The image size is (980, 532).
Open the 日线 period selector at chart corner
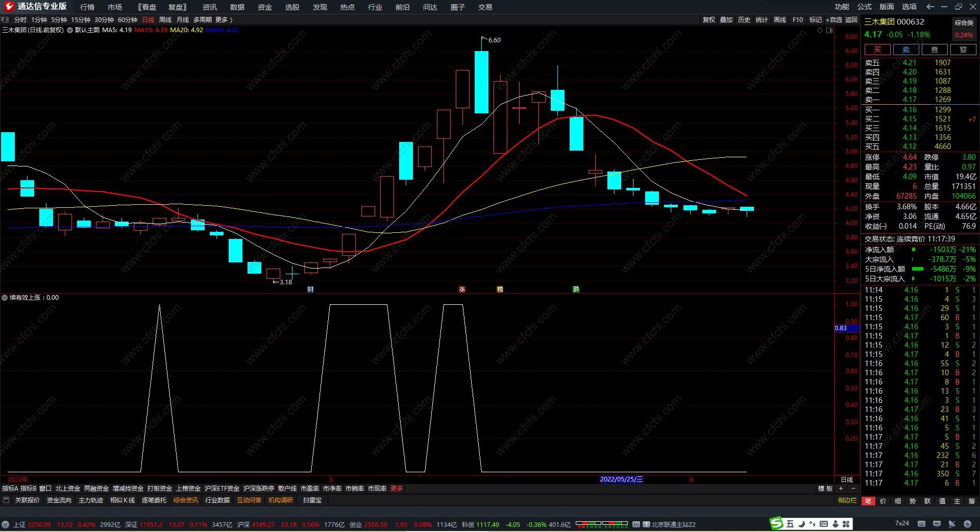[847, 480]
